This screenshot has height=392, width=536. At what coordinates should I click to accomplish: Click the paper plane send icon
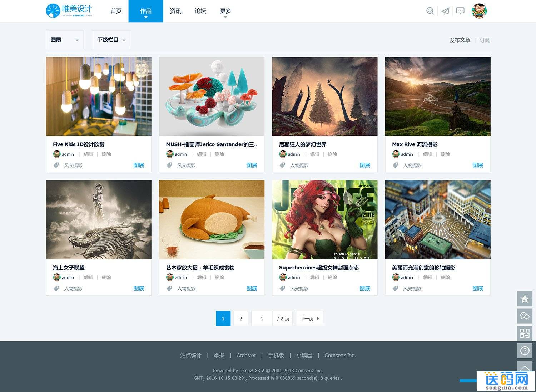coord(445,11)
